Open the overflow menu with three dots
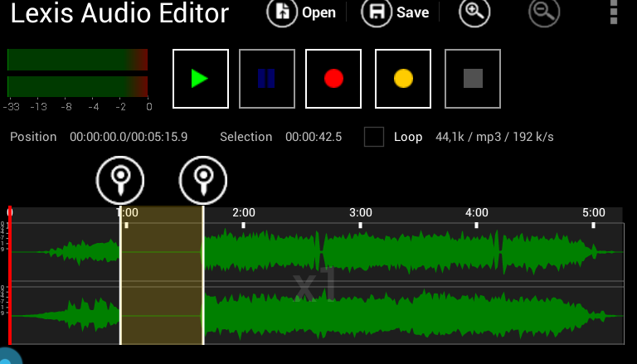The height and width of the screenshot is (364, 637). (x=614, y=12)
